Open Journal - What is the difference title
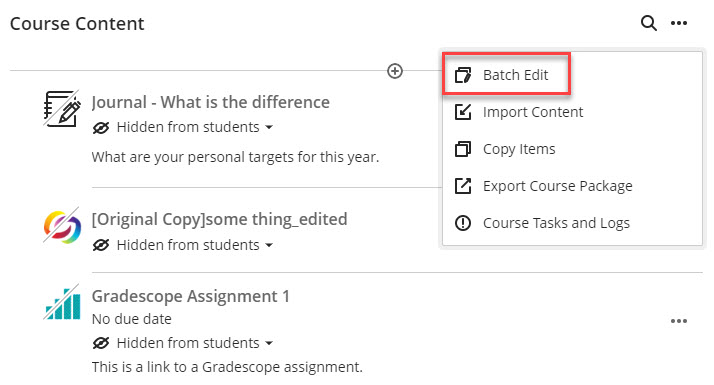 point(210,102)
